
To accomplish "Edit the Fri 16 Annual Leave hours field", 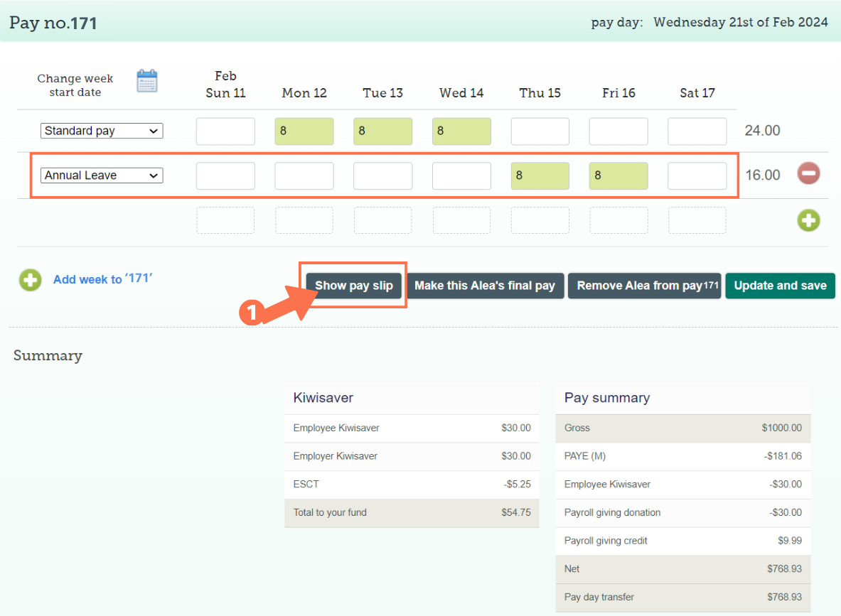I will [x=618, y=175].
